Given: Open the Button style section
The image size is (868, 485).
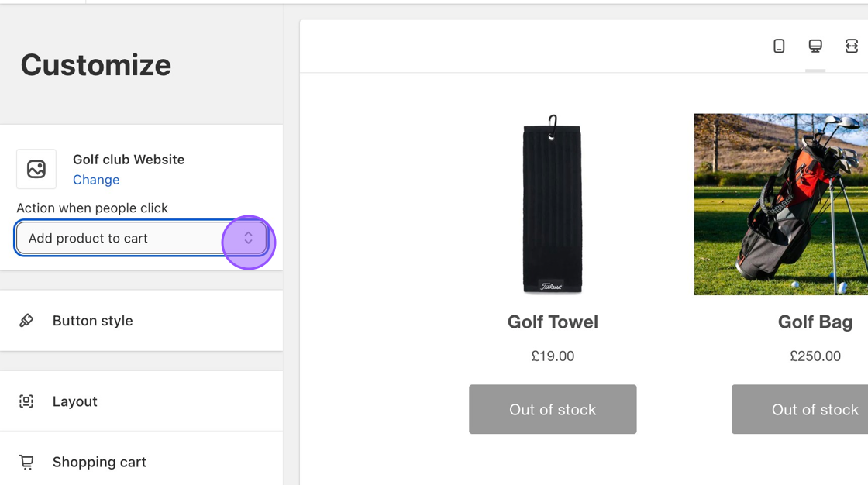Looking at the screenshot, I should [93, 321].
